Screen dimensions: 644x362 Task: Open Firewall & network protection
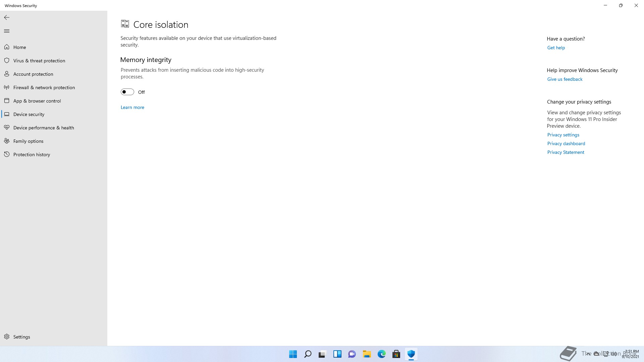[x=54, y=87]
